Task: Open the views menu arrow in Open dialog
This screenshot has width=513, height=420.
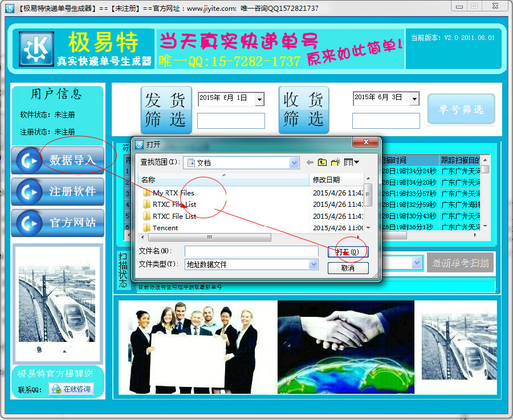Action: (x=356, y=162)
